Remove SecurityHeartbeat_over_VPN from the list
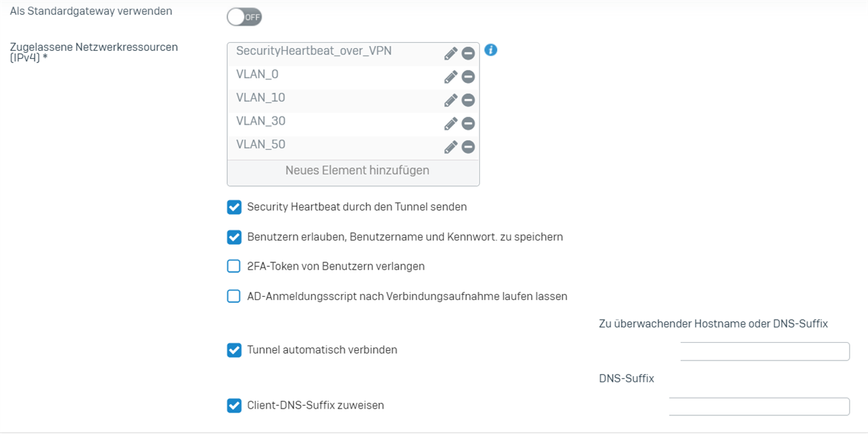 (x=468, y=54)
